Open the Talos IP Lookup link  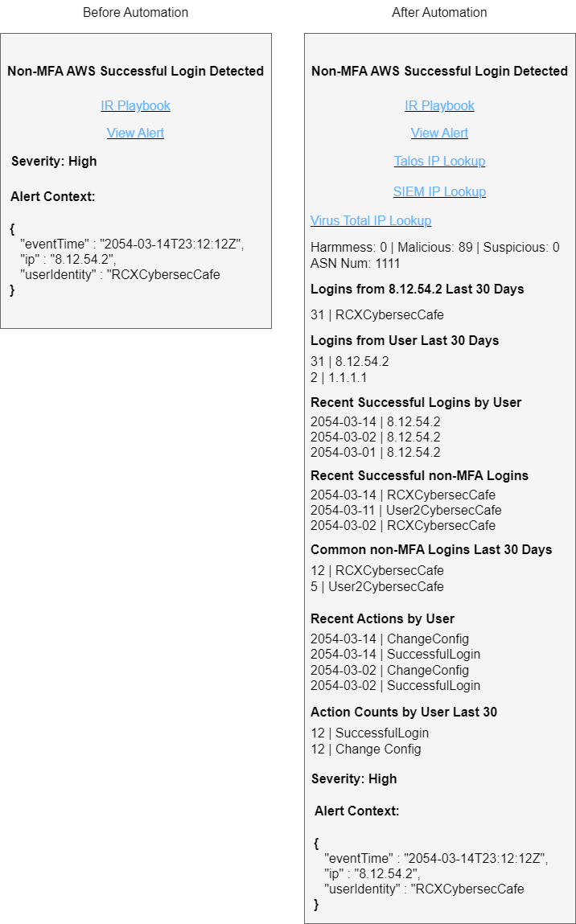point(439,161)
